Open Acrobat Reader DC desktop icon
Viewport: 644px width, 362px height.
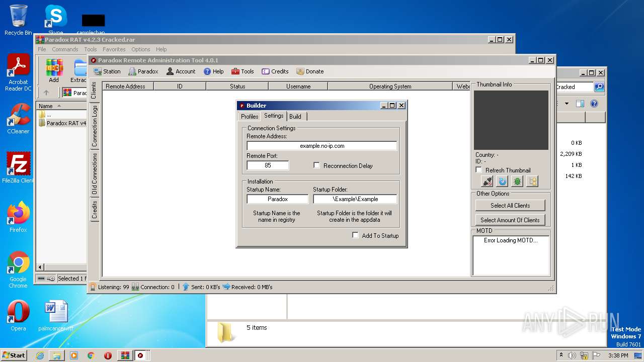(x=18, y=73)
